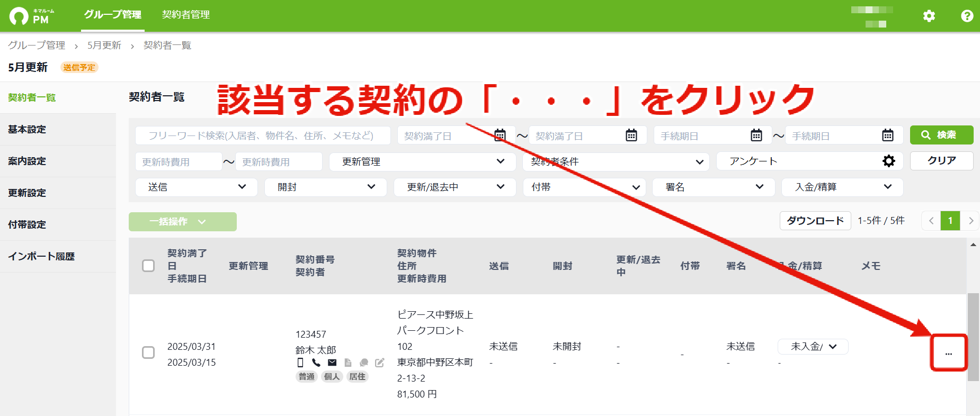Select 基本設定 in sidebar
Viewport: 980px width, 416px height.
[x=58, y=129]
